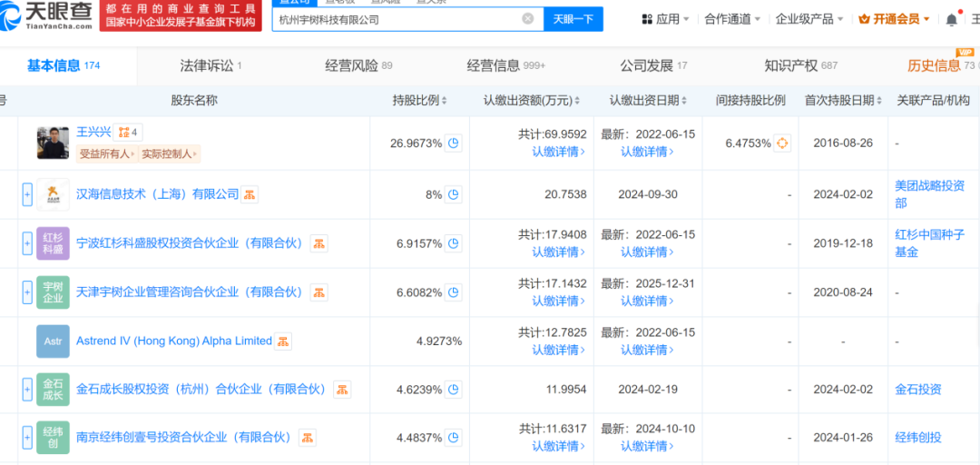Open equity structure icon beside 南京经纬创壹号
The width and height of the screenshot is (980, 465).
tap(307, 438)
